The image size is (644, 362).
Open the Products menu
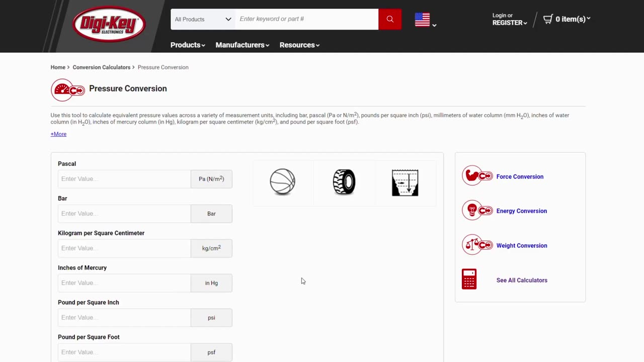pyautogui.click(x=188, y=45)
